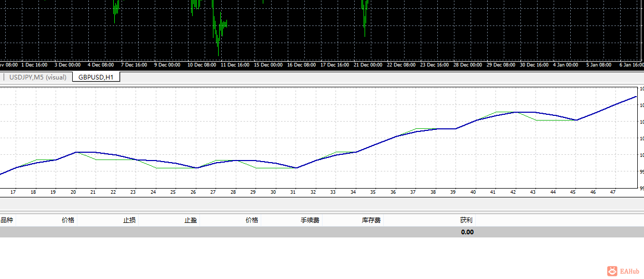The width and height of the screenshot is (644, 279).
Task: Click the '22 Dec 08:00' time axis label
Action: pos(401,65)
